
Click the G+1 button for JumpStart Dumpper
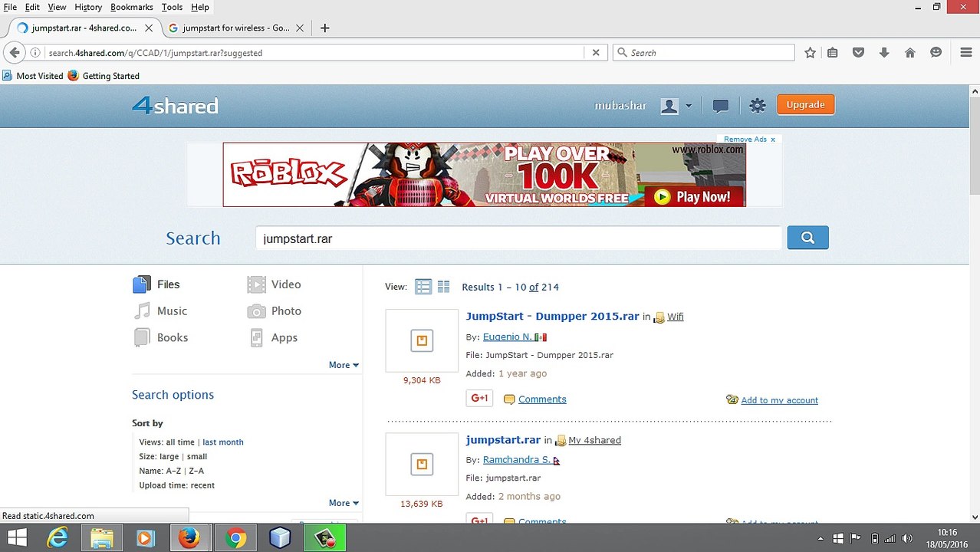pyautogui.click(x=479, y=399)
